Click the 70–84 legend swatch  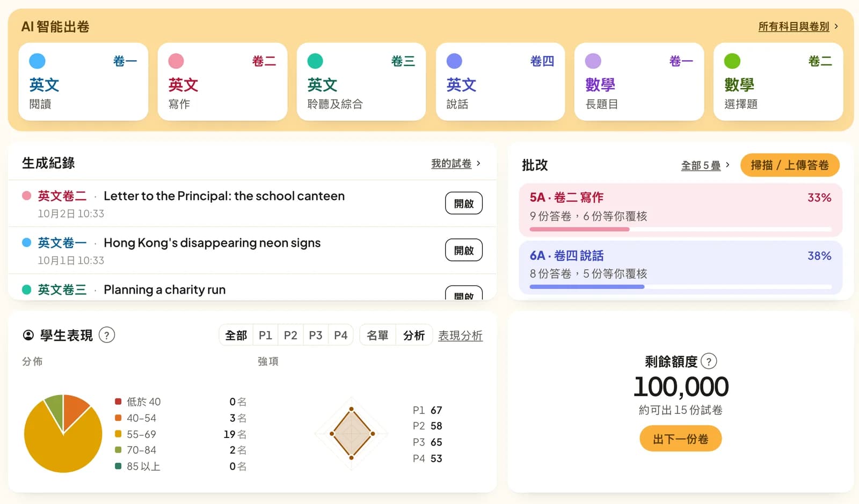pos(118,450)
